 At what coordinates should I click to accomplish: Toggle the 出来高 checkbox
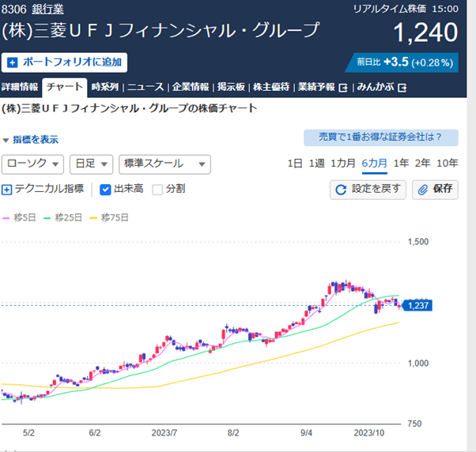105,190
